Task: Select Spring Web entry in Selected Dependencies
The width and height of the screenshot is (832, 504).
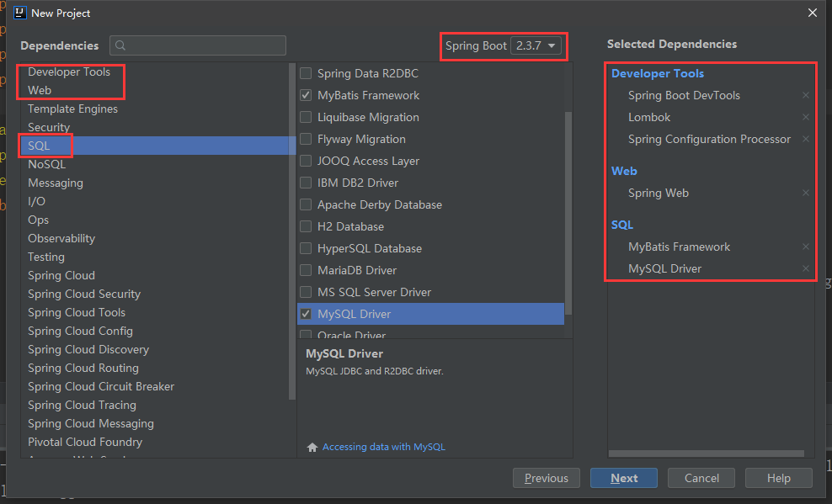Action: 659,193
